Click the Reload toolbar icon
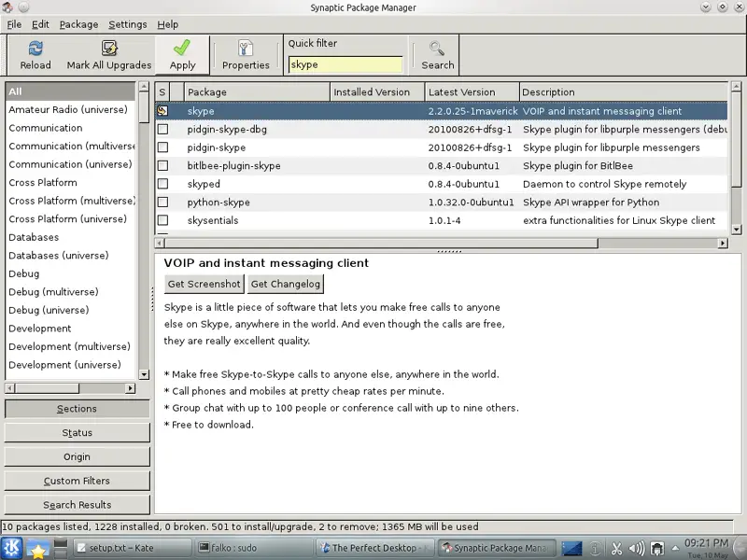The width and height of the screenshot is (747, 560). tap(35, 49)
